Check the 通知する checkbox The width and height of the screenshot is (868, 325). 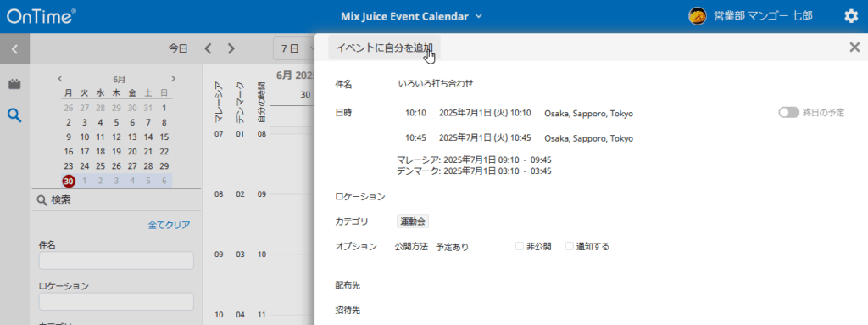point(569,246)
